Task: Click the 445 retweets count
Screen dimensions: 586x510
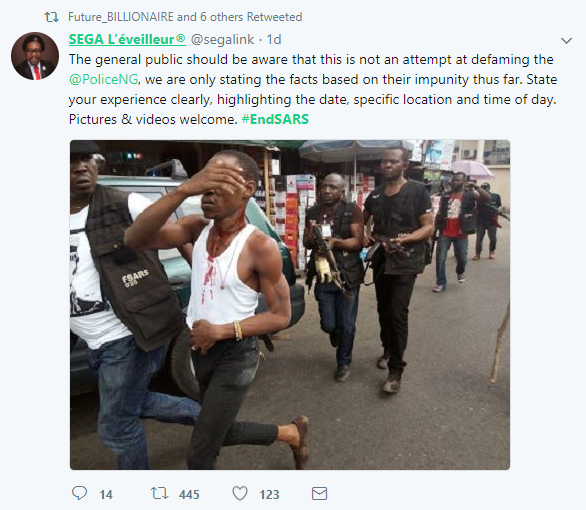Action: point(189,494)
